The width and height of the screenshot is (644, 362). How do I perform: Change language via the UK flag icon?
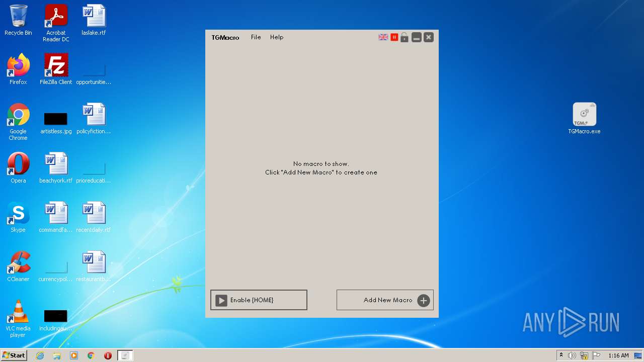point(383,37)
